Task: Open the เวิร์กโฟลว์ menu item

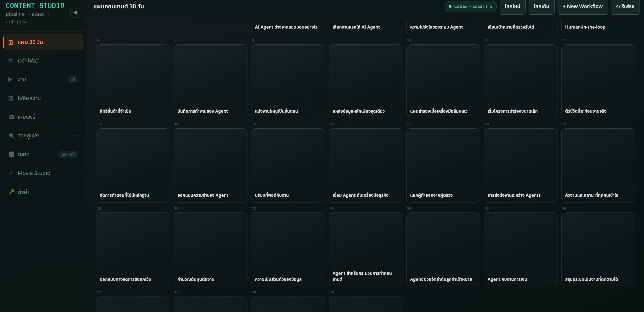Action: tap(43, 61)
